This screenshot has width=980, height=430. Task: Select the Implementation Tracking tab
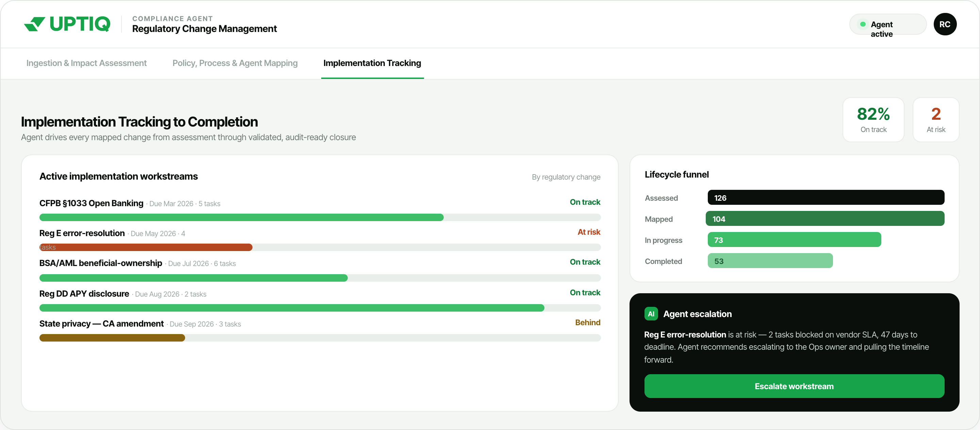372,63
